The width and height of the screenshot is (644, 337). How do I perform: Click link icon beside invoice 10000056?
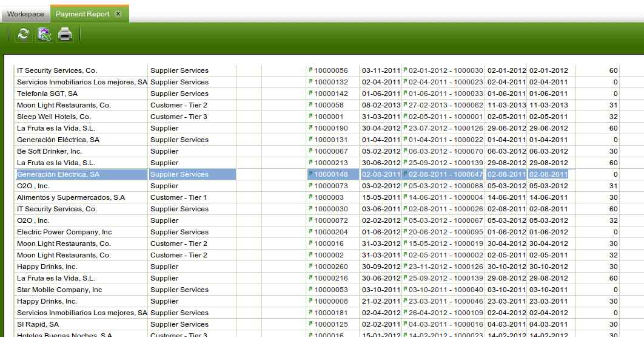pos(310,70)
